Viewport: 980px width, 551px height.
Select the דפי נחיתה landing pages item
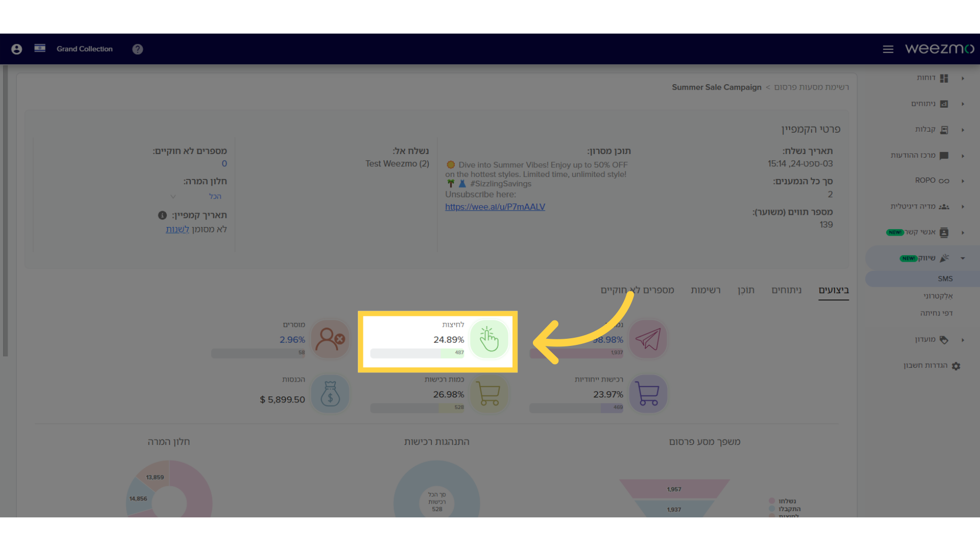click(x=937, y=313)
